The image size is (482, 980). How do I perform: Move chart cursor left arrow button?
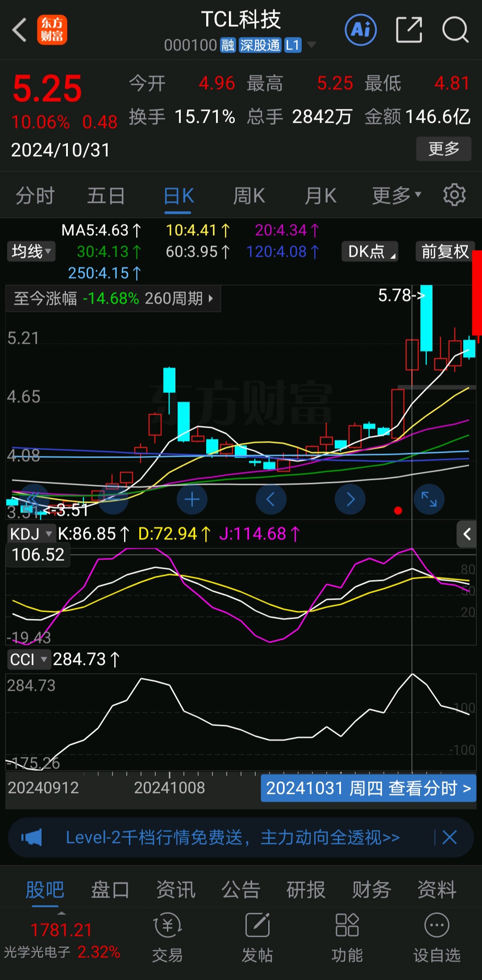coord(271,499)
